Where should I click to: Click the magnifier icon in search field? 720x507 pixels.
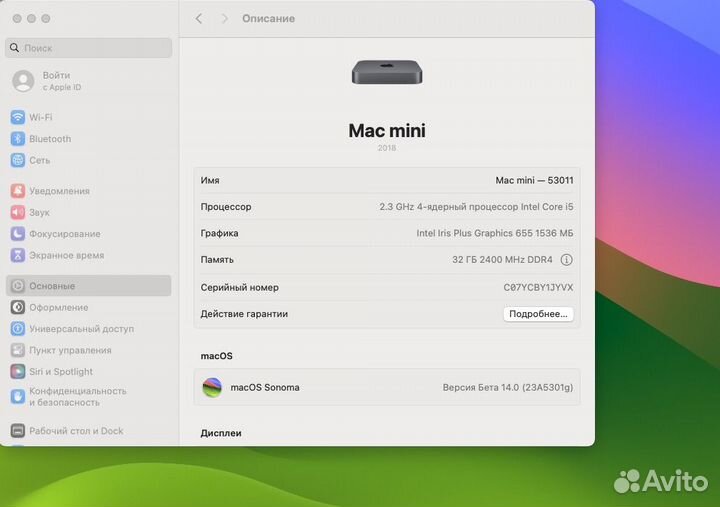(x=14, y=48)
